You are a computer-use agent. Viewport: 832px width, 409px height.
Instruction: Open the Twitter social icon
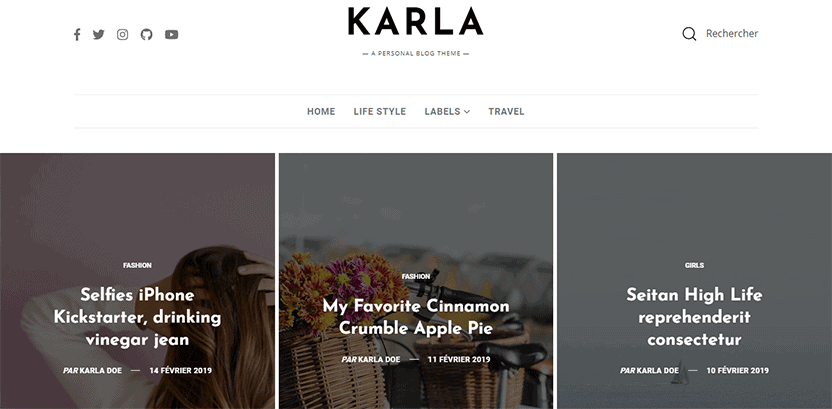(x=99, y=34)
